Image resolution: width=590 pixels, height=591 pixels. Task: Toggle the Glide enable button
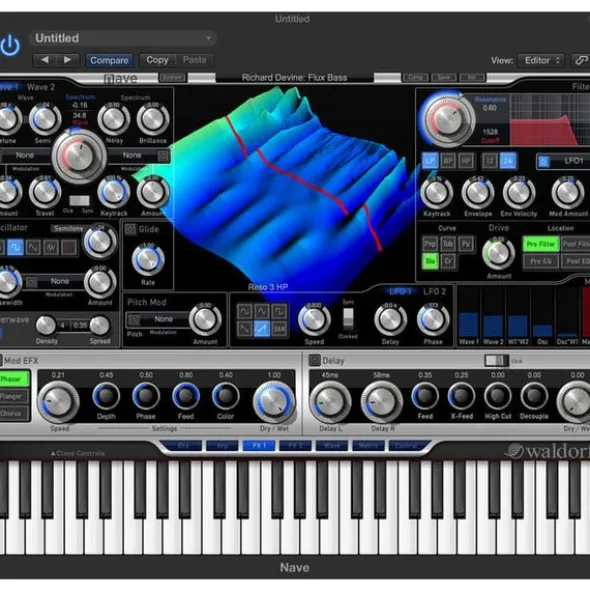[x=130, y=229]
